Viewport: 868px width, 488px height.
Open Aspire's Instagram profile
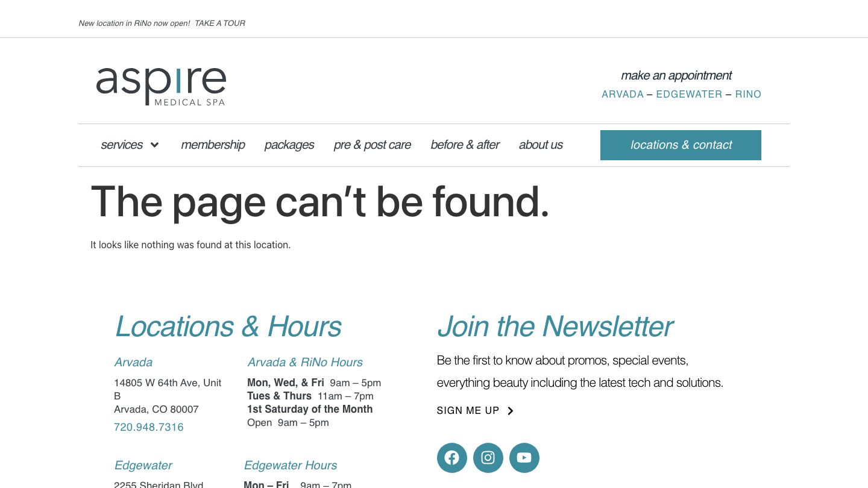pos(488,458)
